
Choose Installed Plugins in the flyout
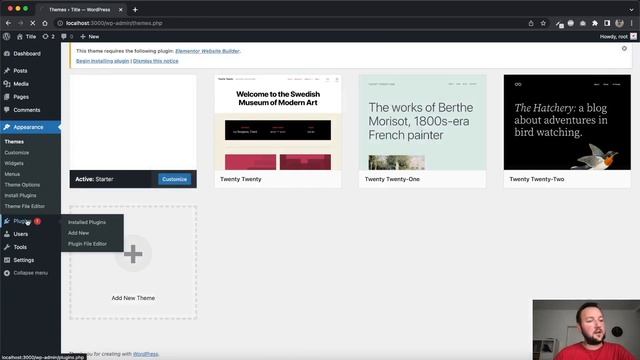pos(87,222)
